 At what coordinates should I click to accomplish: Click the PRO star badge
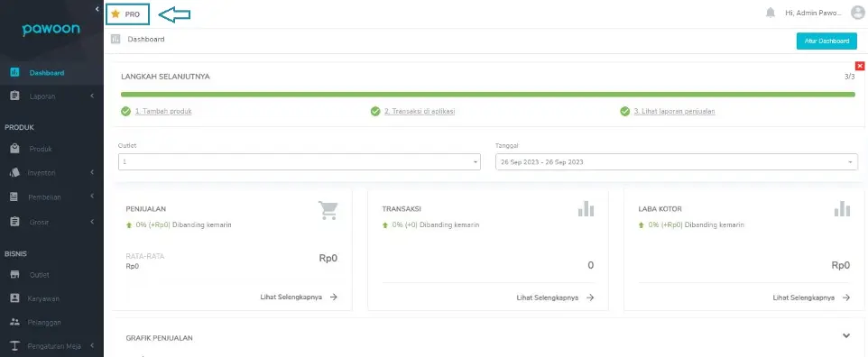pos(127,14)
